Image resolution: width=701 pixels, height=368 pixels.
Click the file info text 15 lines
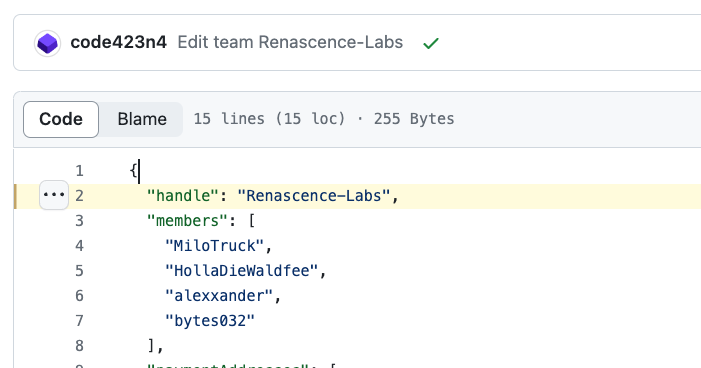[229, 119]
